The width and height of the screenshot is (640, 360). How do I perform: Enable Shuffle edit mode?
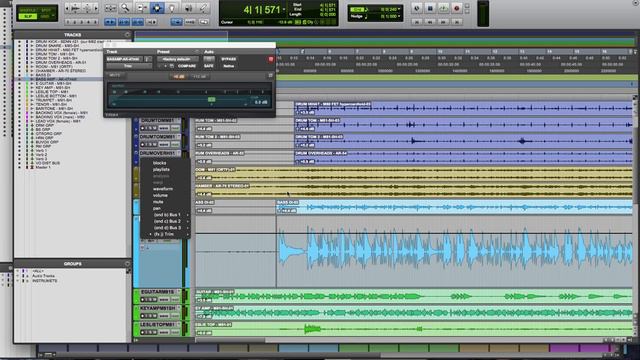tap(28, 10)
